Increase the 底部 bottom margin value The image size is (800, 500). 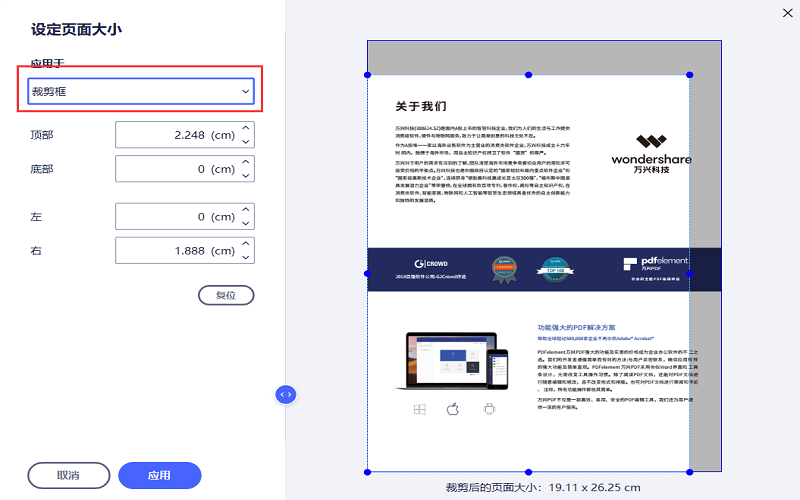247,163
